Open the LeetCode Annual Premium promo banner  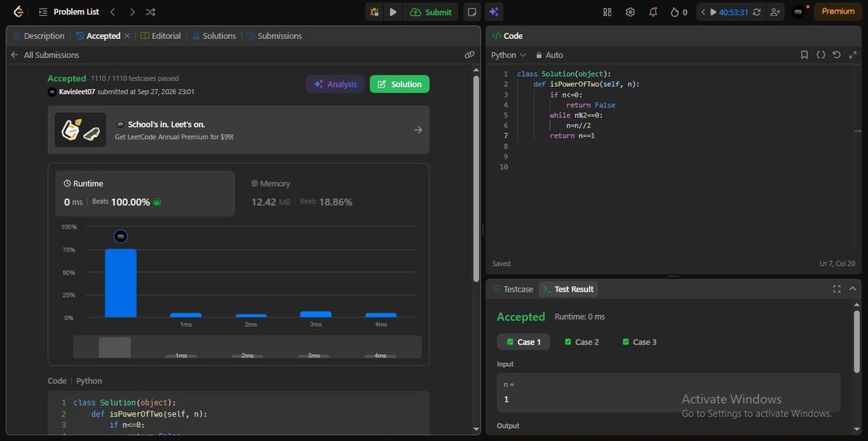point(239,130)
